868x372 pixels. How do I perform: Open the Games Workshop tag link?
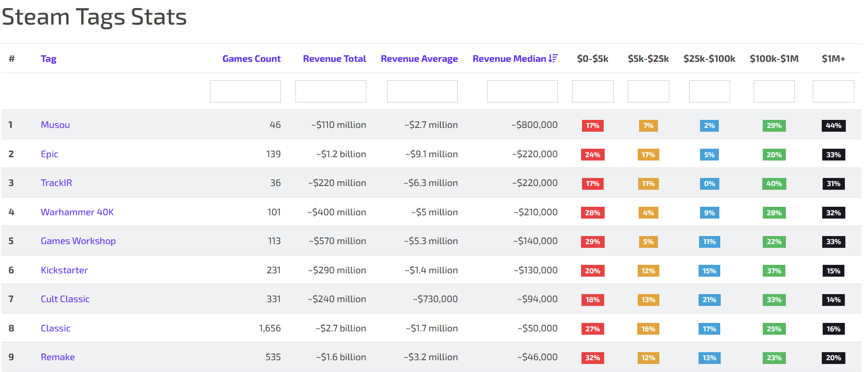[78, 241]
